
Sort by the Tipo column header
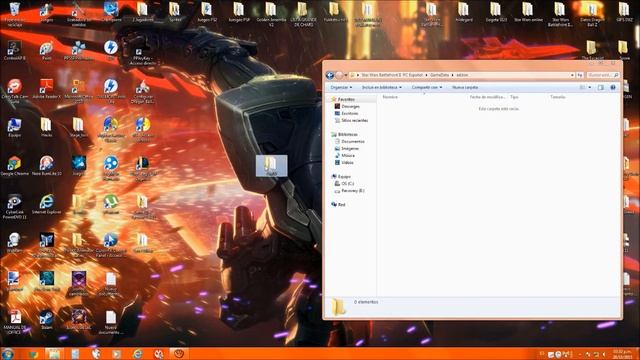[x=514, y=97]
